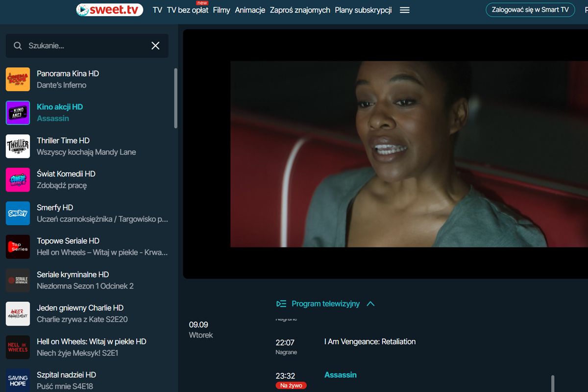
Task: Click the Topowe Seriale HD channel icon
Action: 18,246
